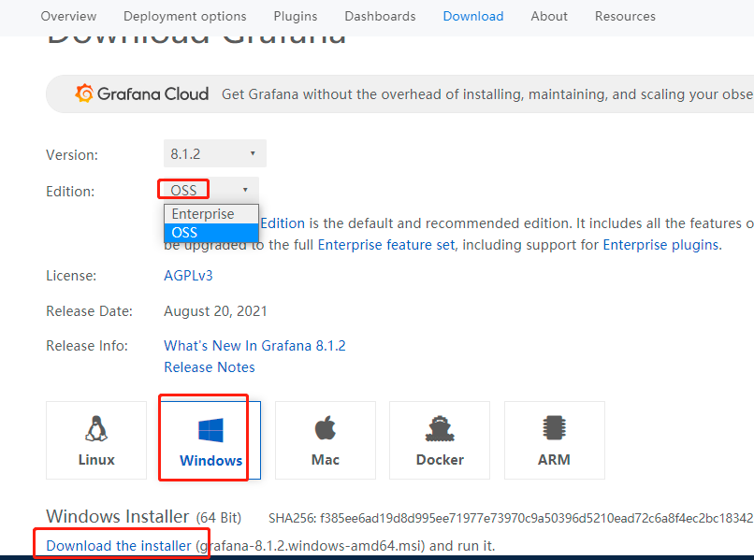Click the grafana-8.1.2.windows-amd64.msi filename
This screenshot has width=754, height=560.
[311, 546]
